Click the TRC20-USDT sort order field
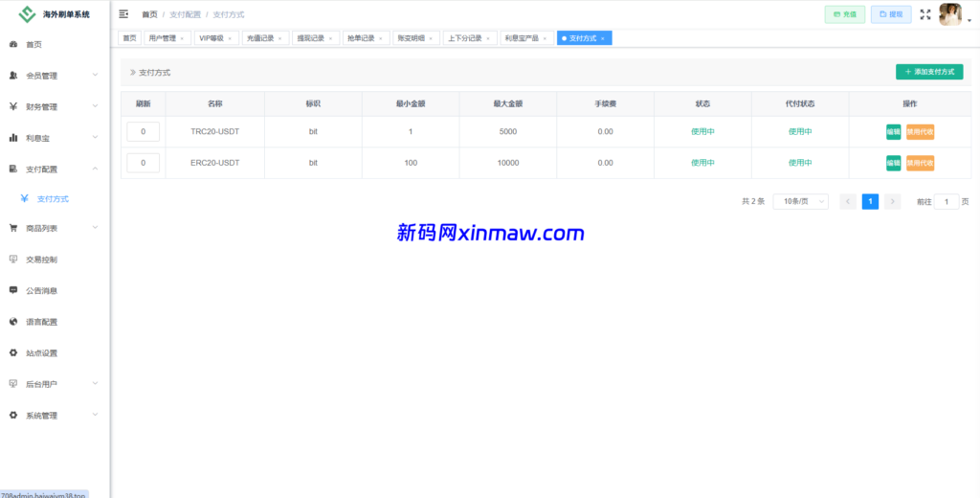 click(x=144, y=132)
